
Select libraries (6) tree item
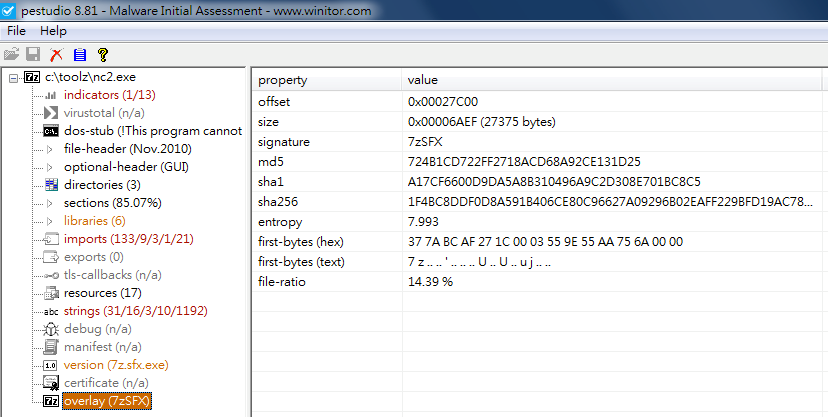pyautogui.click(x=95, y=221)
